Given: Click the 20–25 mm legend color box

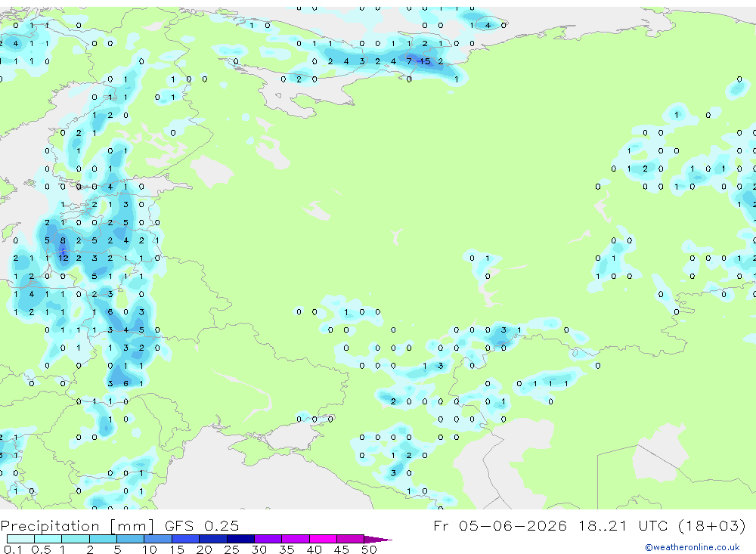Looking at the screenshot, I should point(213,539).
